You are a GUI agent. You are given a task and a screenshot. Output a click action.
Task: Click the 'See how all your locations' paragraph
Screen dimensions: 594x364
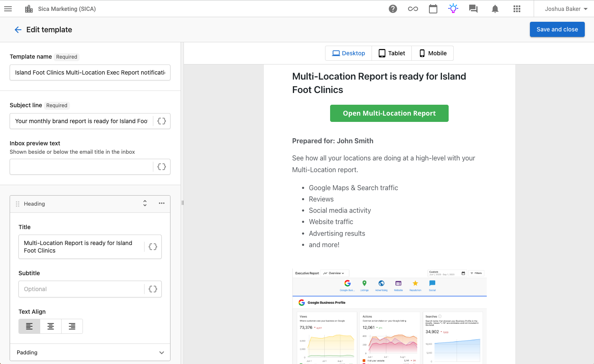[x=384, y=164]
